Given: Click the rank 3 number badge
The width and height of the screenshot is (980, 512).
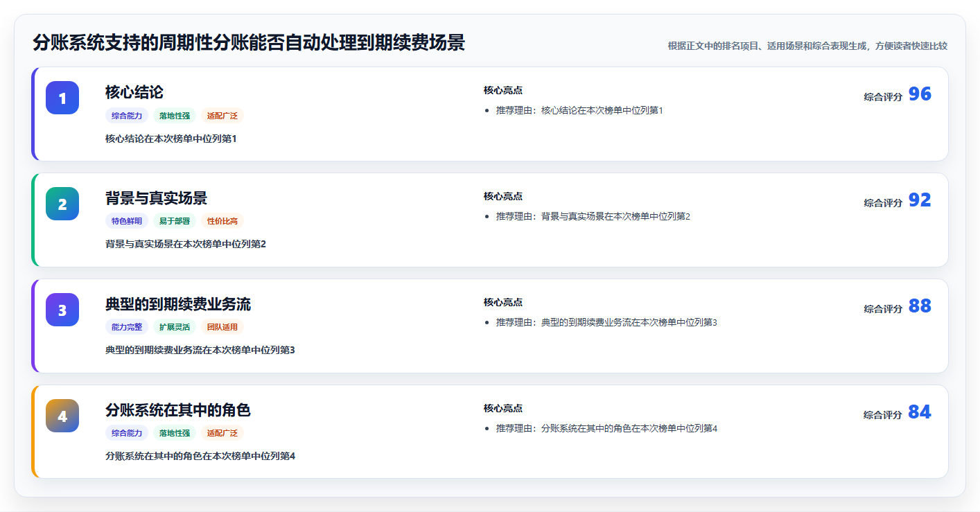Looking at the screenshot, I should (x=62, y=310).
